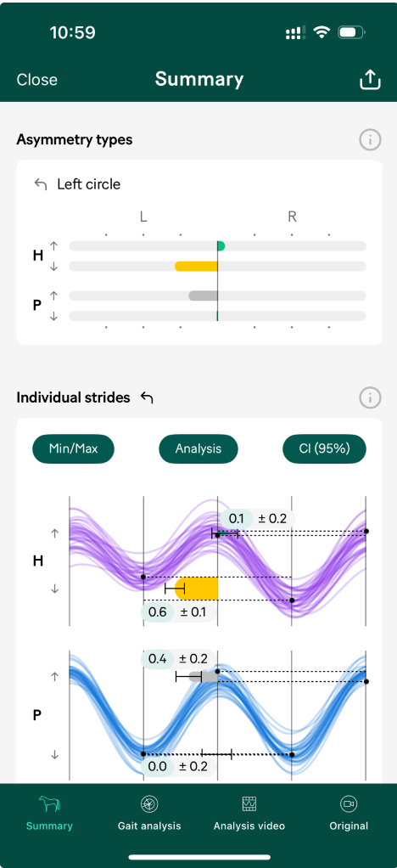Switch to the Original video tab
This screenshot has width=397, height=868.
(349, 813)
